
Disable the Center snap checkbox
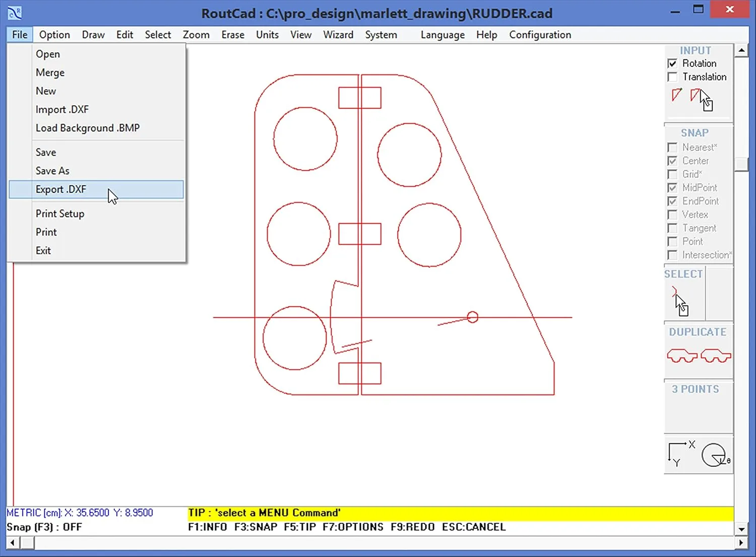click(672, 161)
